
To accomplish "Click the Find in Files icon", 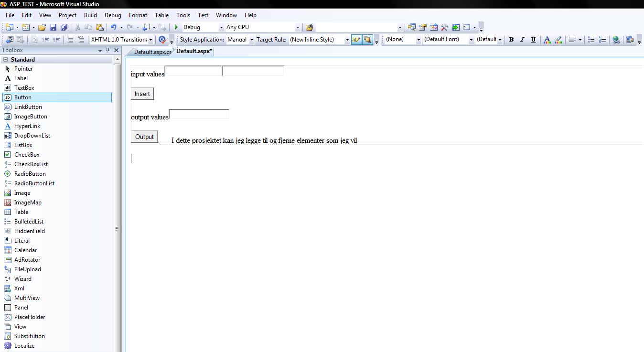I will click(x=309, y=27).
